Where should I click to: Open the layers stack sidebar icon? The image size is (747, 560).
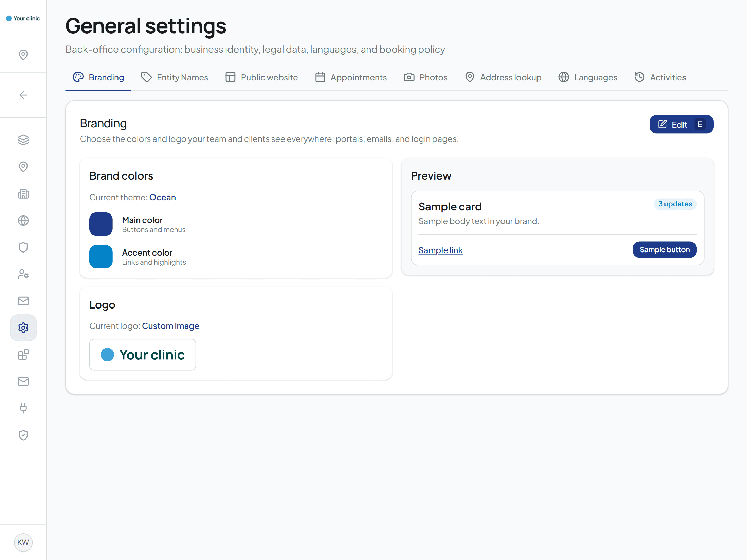pyautogui.click(x=23, y=140)
